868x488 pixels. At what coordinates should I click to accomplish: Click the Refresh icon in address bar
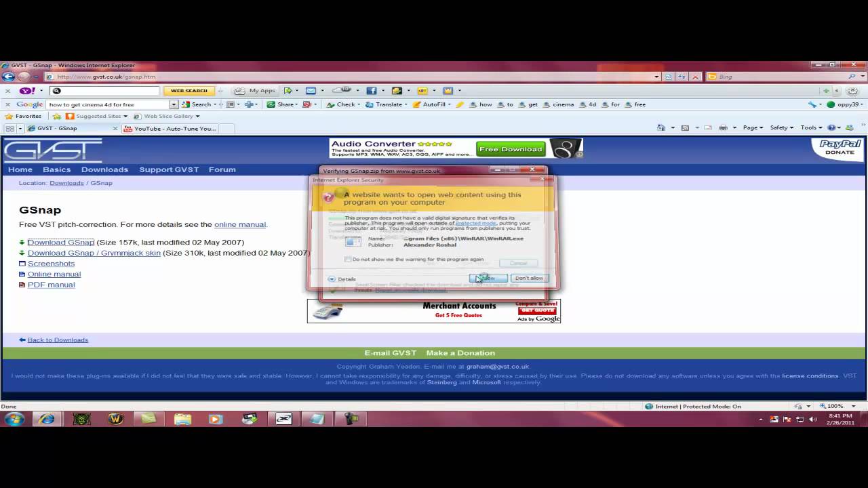pos(682,77)
